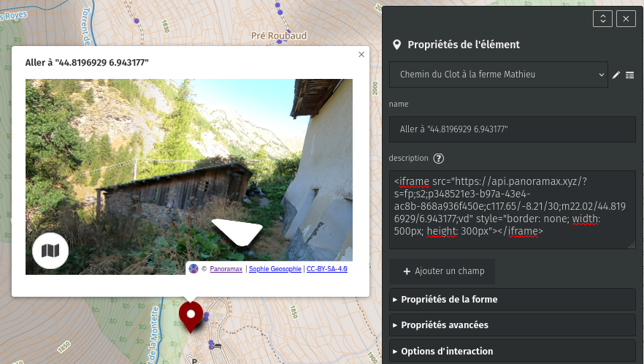Open the Panoramax attribution link

[226, 268]
